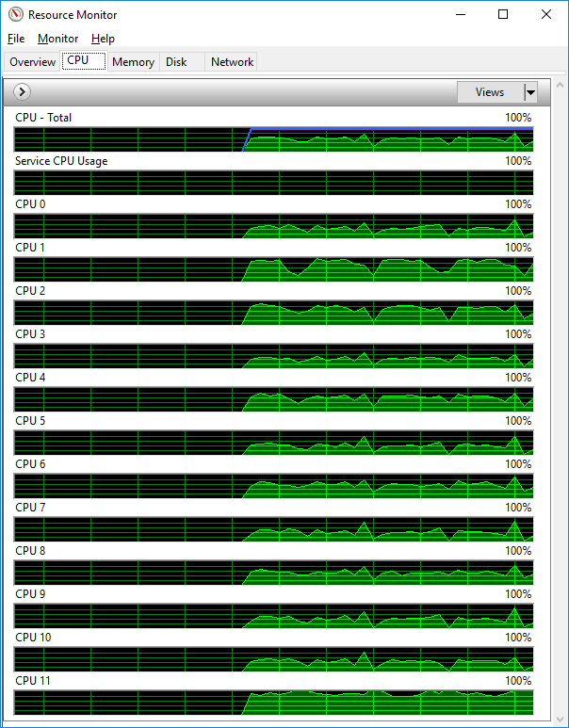569x728 pixels.
Task: Click the 'CPU - Total' label
Action: coord(43,118)
